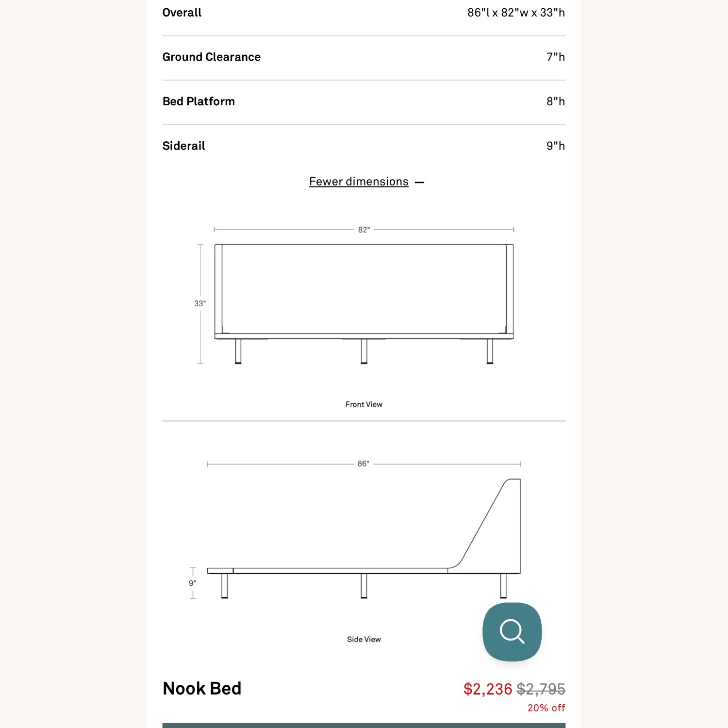Viewport: 728px width, 728px height.
Task: Collapse the Fewer dimensions section
Action: click(x=359, y=181)
